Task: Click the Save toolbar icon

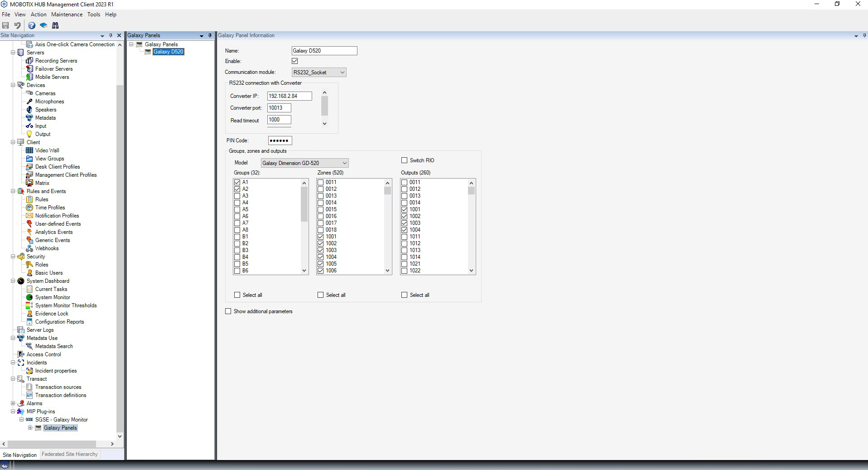Action: (x=5, y=25)
